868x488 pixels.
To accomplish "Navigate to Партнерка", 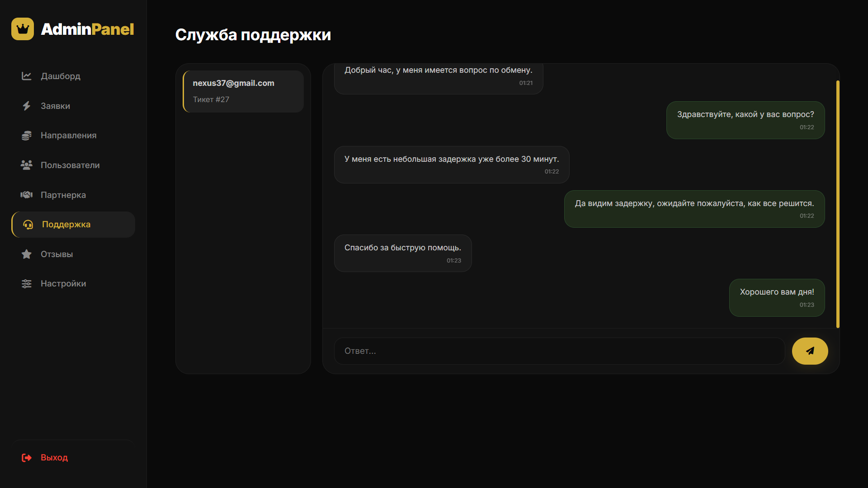I will (73, 195).
